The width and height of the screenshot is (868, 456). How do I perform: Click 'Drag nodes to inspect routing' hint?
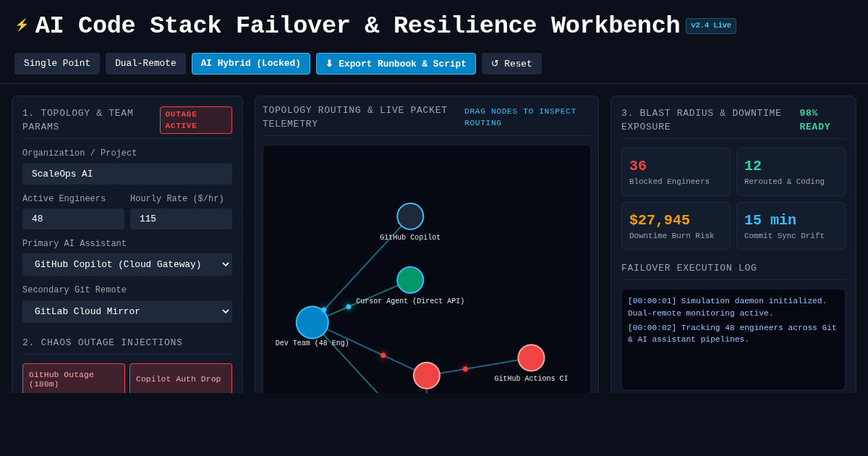tap(520, 117)
